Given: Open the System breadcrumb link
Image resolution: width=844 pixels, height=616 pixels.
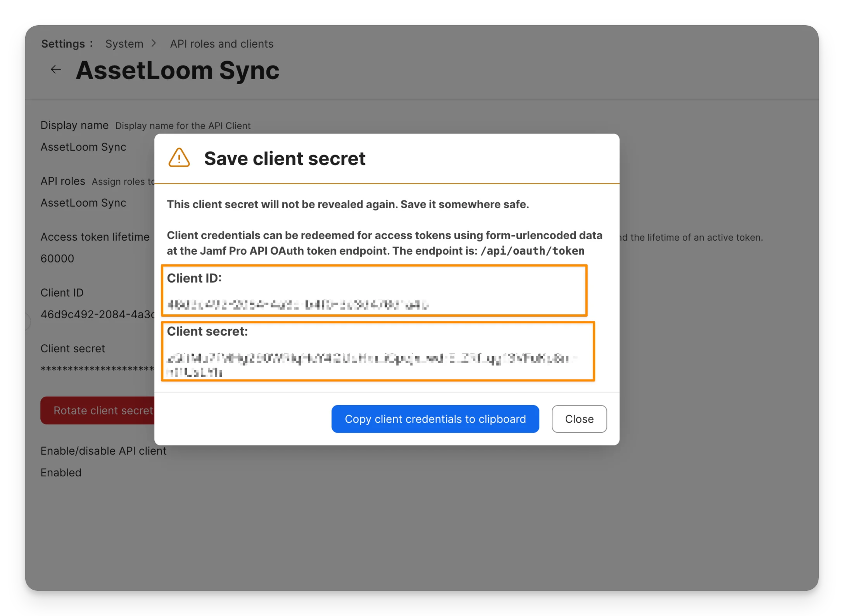Looking at the screenshot, I should click(x=124, y=44).
